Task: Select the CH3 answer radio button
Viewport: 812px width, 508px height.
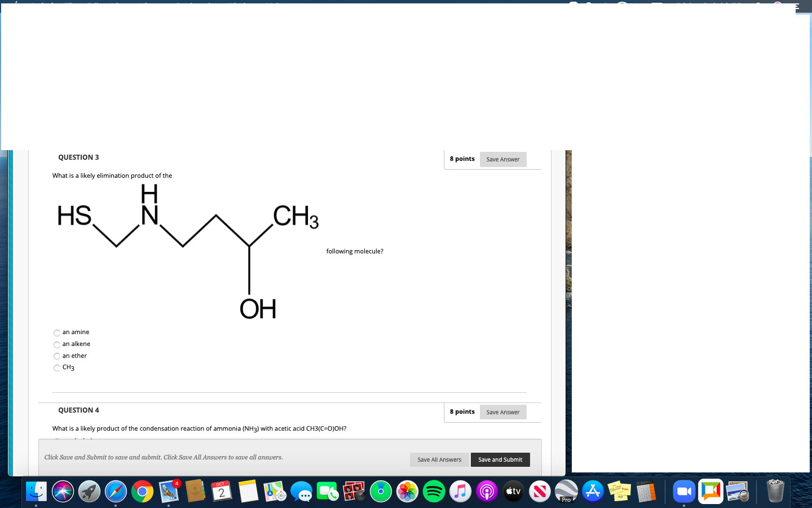Action: coord(57,369)
